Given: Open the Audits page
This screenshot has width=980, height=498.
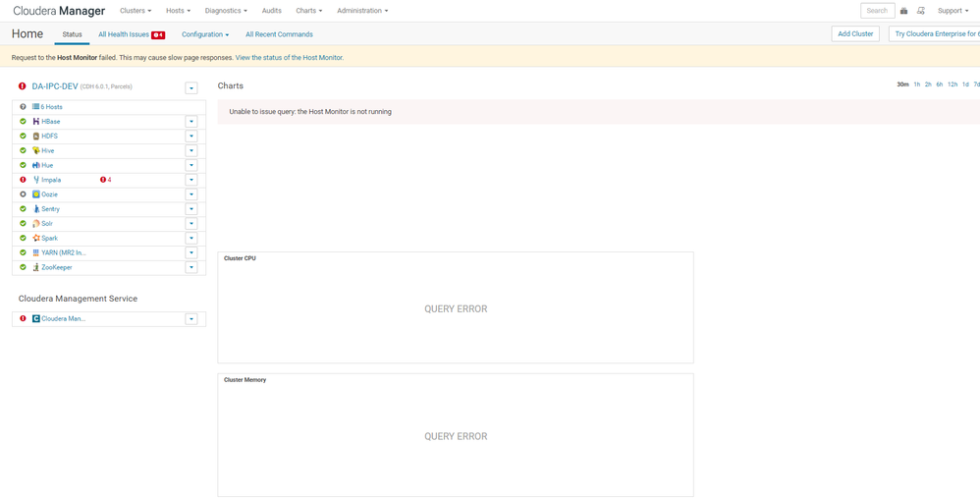Looking at the screenshot, I should [272, 11].
